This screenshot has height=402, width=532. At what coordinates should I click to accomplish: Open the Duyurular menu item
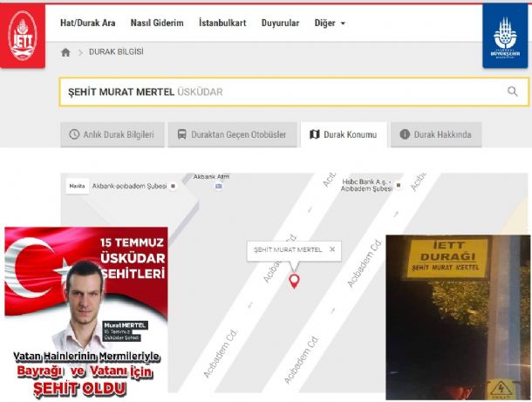280,23
